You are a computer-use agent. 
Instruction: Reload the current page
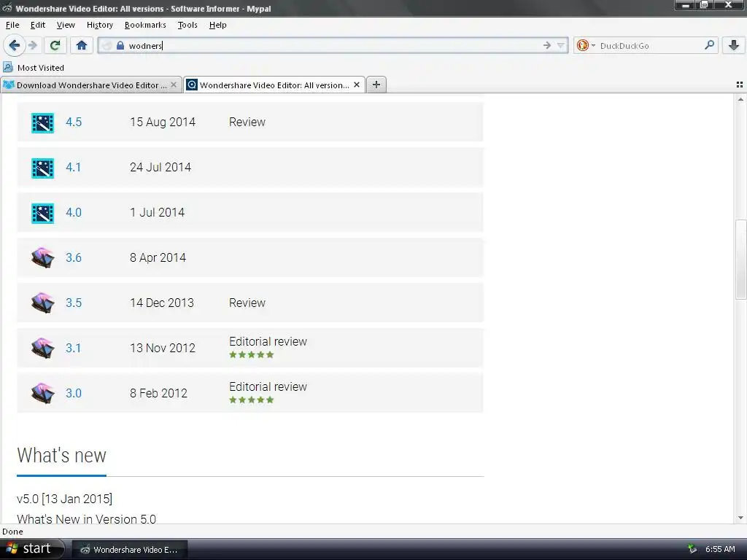pyautogui.click(x=55, y=45)
